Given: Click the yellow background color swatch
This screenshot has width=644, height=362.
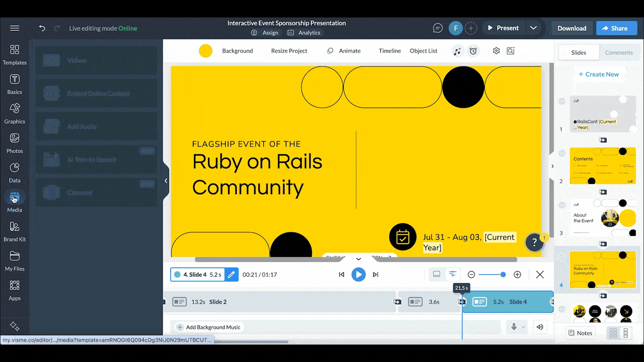Looking at the screenshot, I should (206, 51).
